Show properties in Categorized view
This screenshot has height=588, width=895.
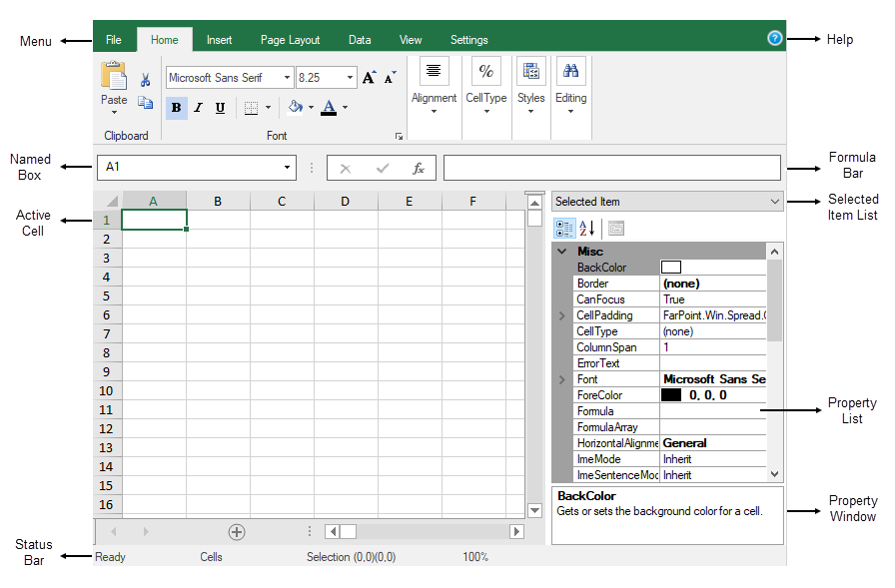point(564,229)
